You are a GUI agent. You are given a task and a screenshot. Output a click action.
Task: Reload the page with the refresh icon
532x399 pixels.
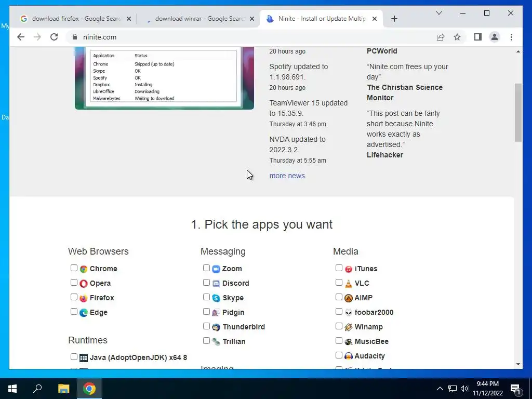click(x=54, y=37)
